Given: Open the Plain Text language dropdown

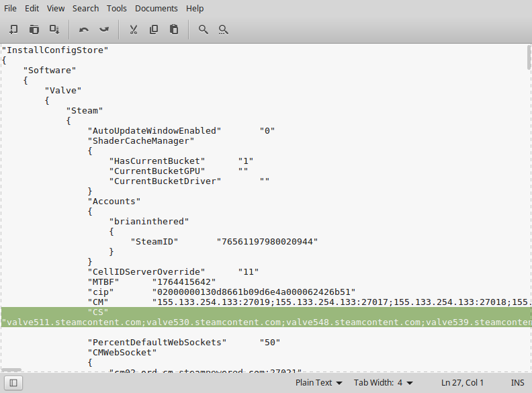Looking at the screenshot, I should pos(318,383).
